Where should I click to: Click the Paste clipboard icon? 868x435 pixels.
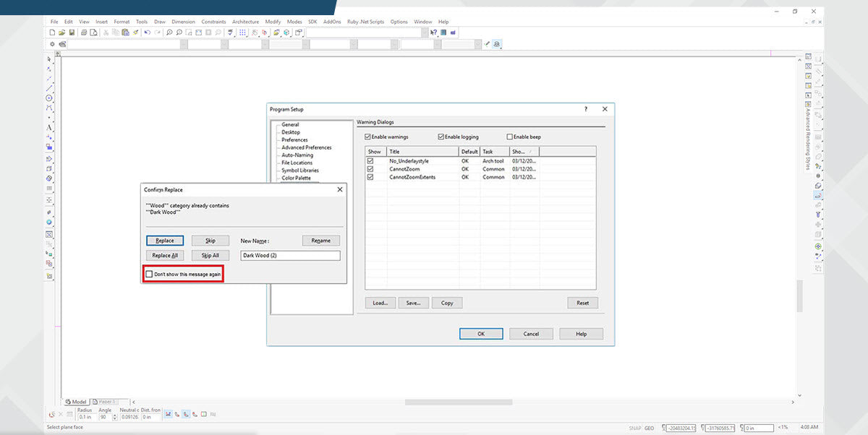click(x=126, y=33)
